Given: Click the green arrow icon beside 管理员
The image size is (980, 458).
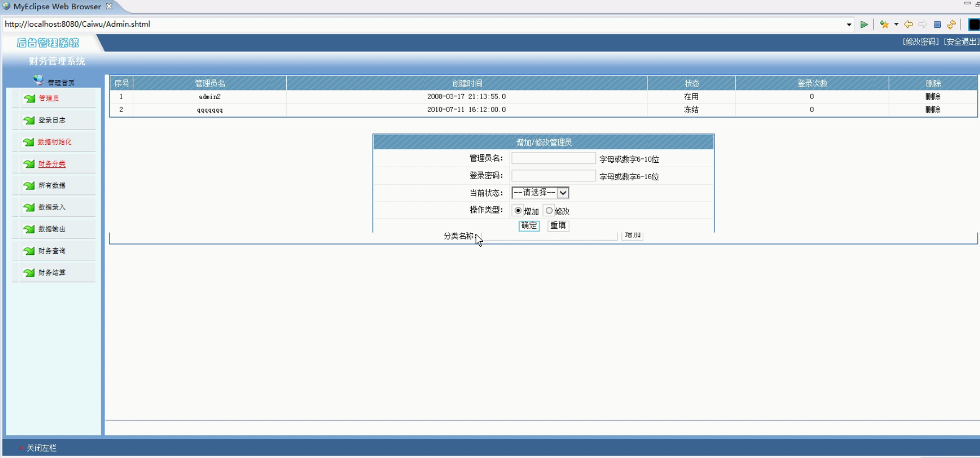Looking at the screenshot, I should tap(29, 99).
